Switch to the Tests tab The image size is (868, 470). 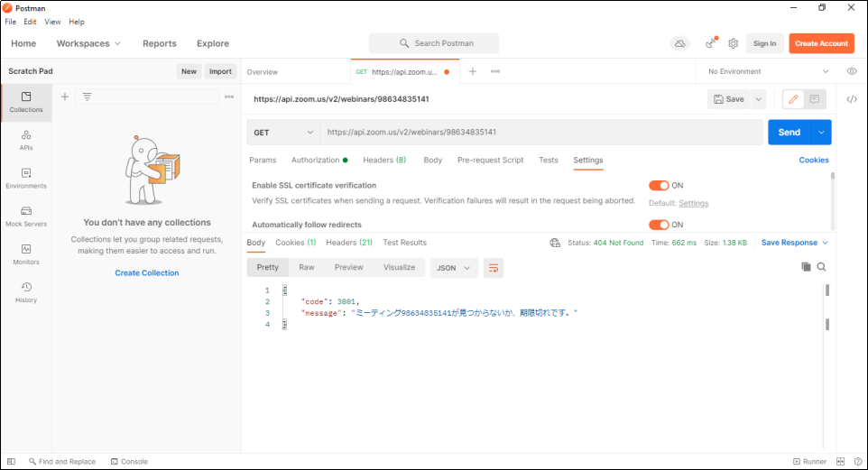549,160
